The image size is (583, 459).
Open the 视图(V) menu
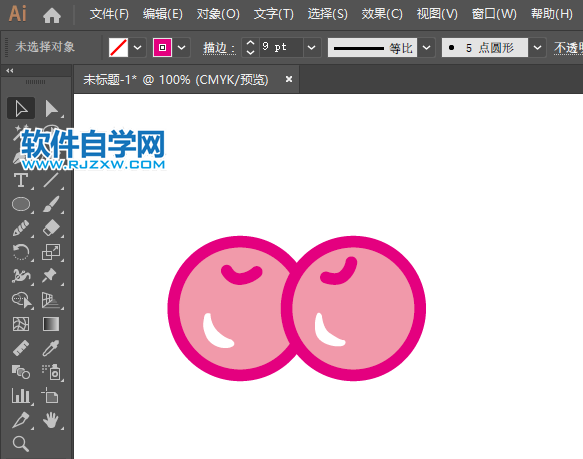[437, 14]
